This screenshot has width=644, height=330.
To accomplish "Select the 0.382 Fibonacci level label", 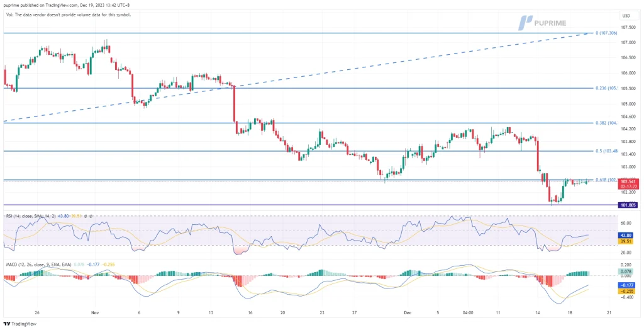I will tap(606, 123).
